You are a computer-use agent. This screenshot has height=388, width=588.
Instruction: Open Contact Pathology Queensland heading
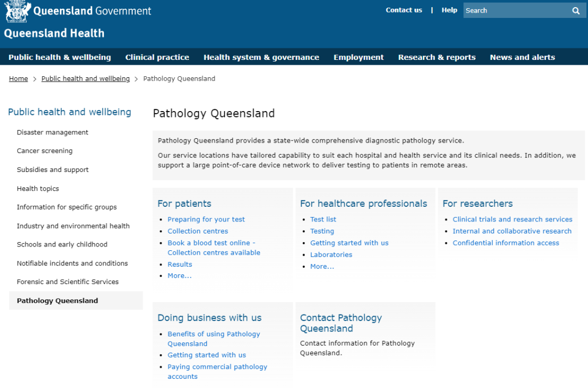click(341, 323)
